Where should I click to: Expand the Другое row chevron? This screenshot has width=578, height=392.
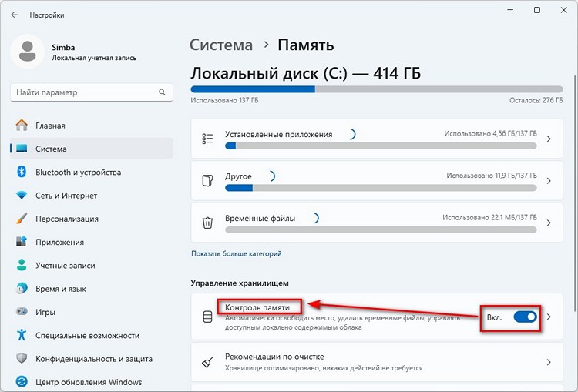549,181
